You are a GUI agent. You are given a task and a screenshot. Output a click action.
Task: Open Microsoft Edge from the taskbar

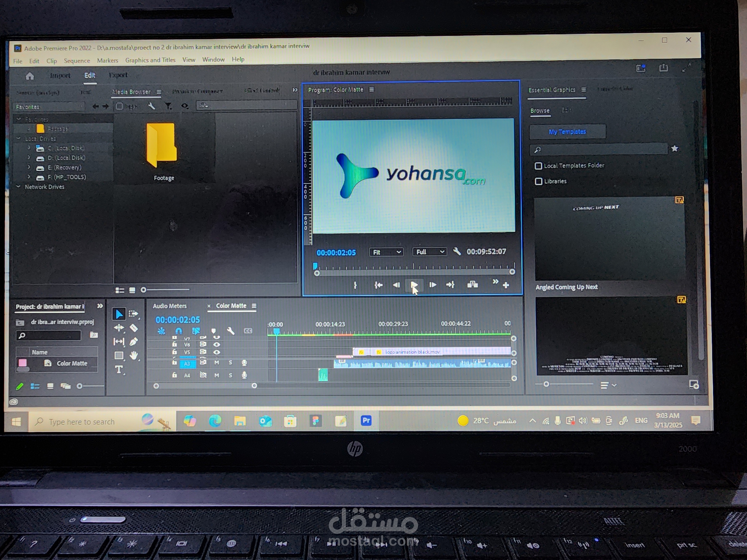point(215,421)
